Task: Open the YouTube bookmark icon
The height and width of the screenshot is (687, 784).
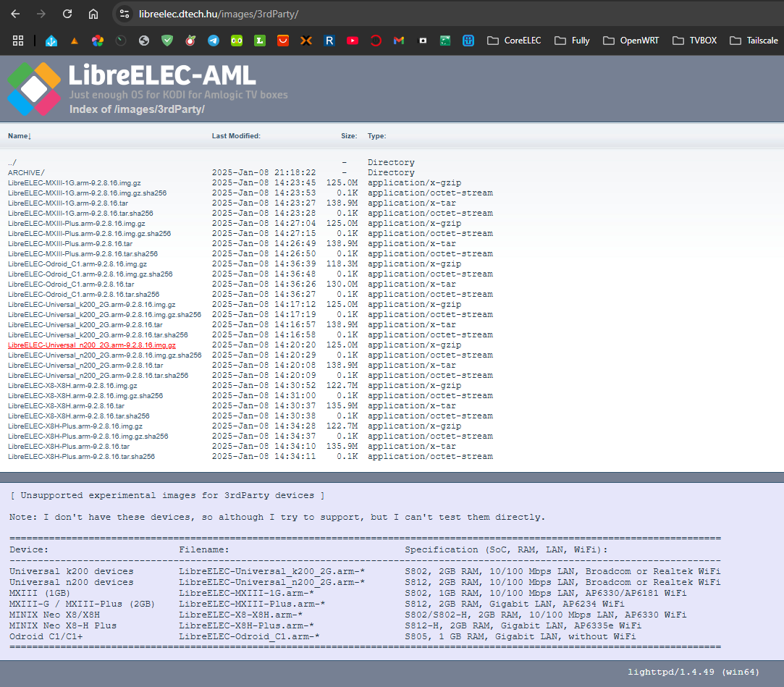Action: click(x=353, y=41)
